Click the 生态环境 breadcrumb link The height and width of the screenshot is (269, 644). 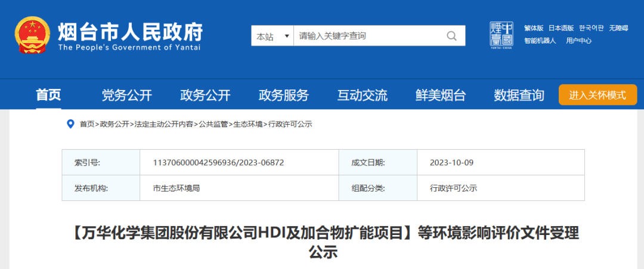(247, 124)
